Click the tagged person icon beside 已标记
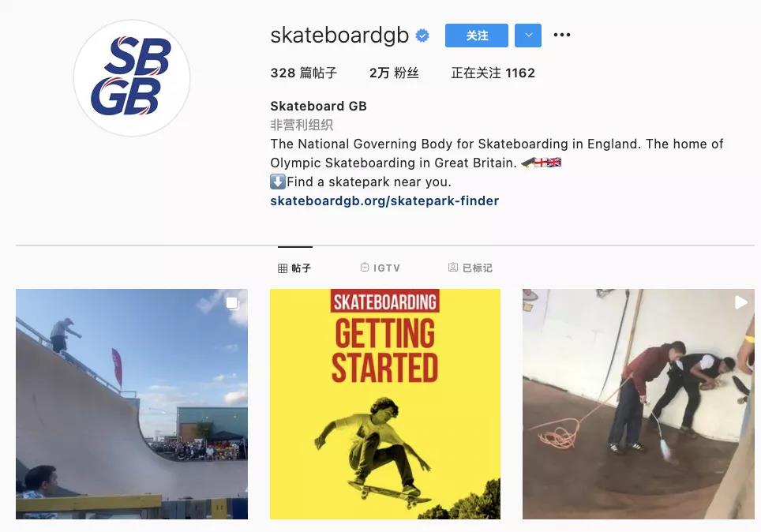Image resolution: width=761 pixels, height=532 pixels. pos(453,267)
